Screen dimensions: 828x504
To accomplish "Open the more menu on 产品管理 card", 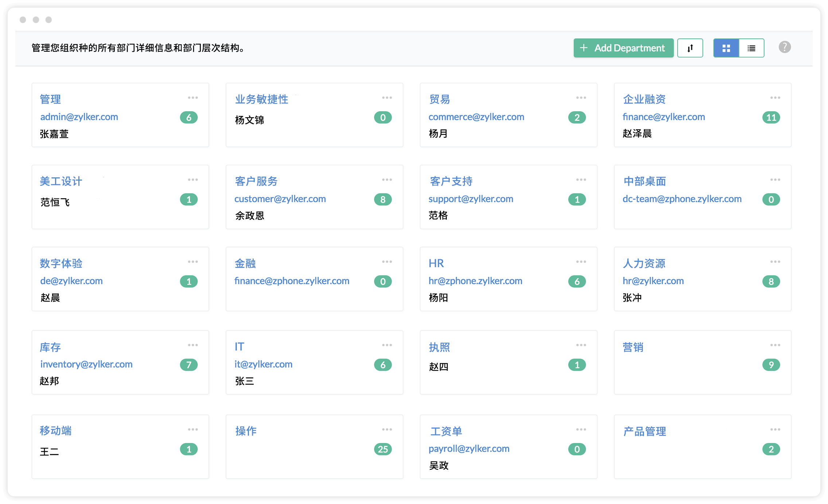I will [775, 429].
